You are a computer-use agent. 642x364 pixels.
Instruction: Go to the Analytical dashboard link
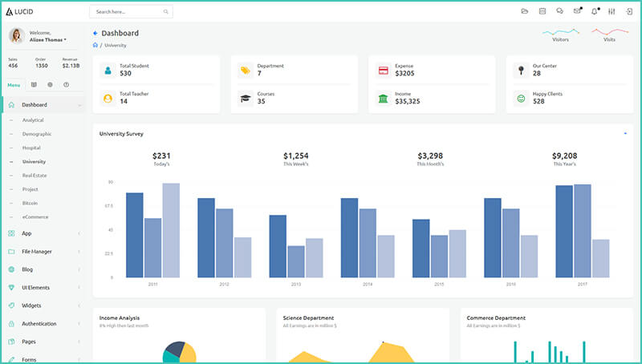coord(33,120)
